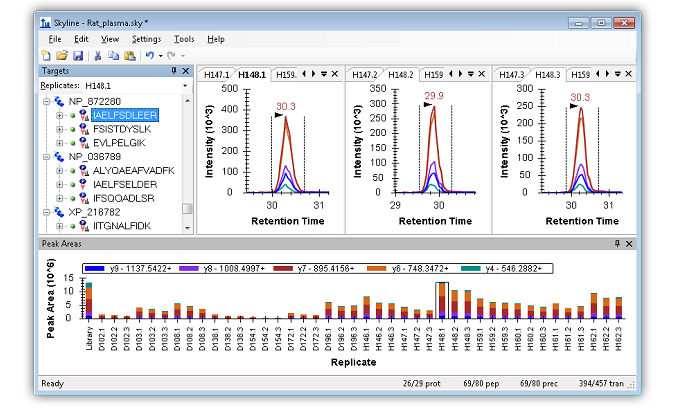Pin the Targets panel with the pushpin icon

tap(174, 71)
